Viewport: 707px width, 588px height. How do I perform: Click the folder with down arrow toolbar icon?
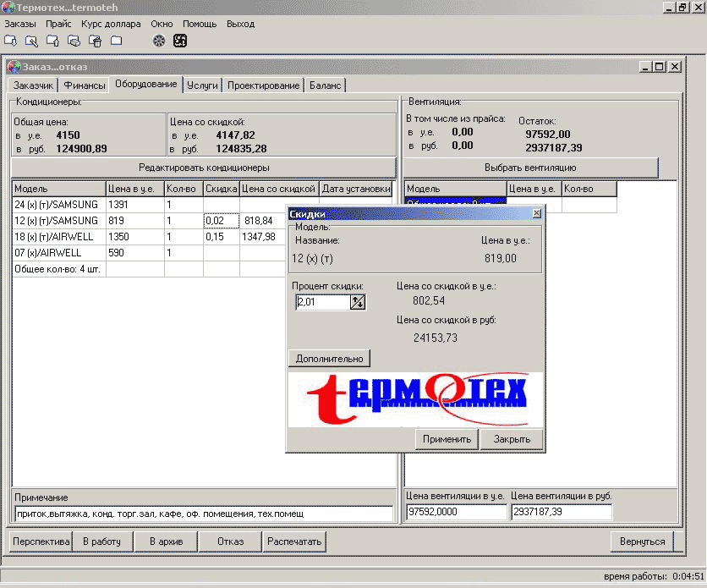[10, 41]
